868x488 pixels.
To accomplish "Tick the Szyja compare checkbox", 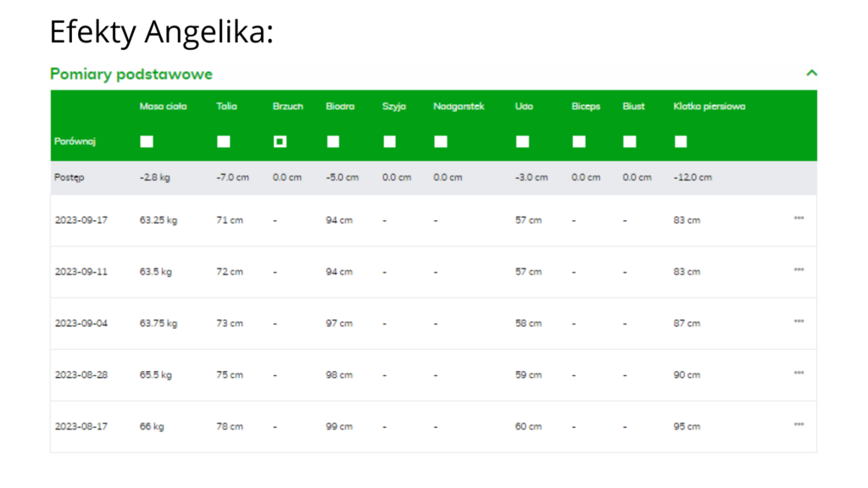I will pos(389,141).
